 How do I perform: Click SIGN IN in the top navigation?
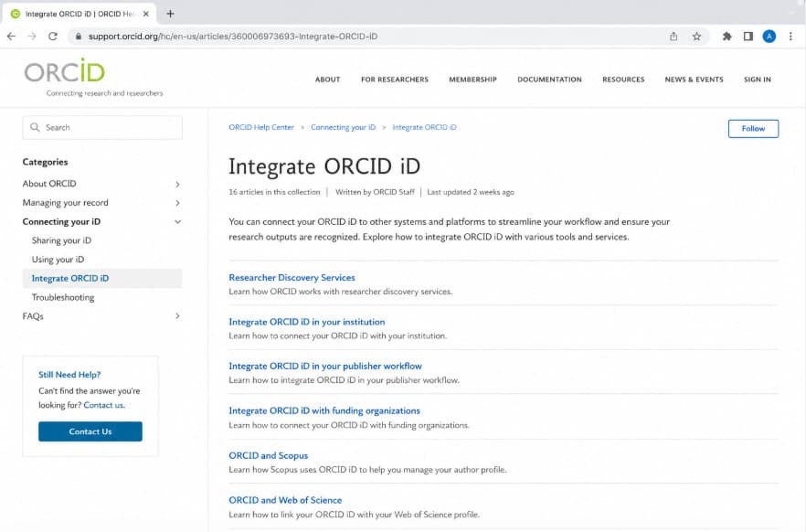click(x=758, y=80)
